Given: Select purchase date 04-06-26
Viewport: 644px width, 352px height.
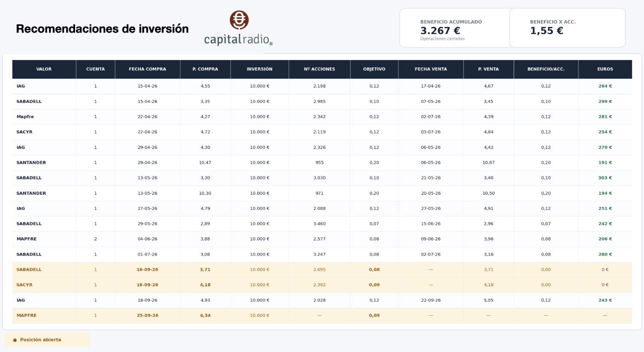Looking at the screenshot, I should point(147,239).
